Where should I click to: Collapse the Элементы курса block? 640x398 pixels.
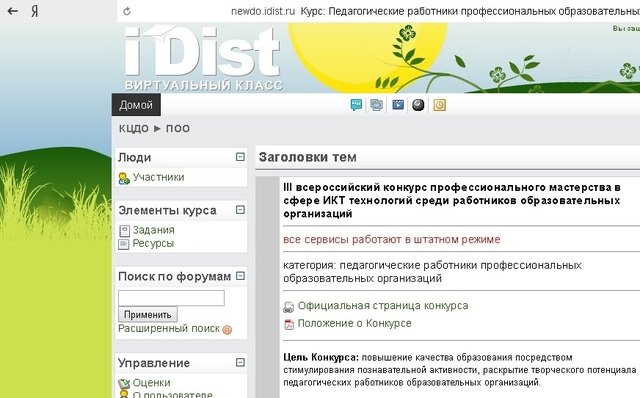tap(240, 210)
